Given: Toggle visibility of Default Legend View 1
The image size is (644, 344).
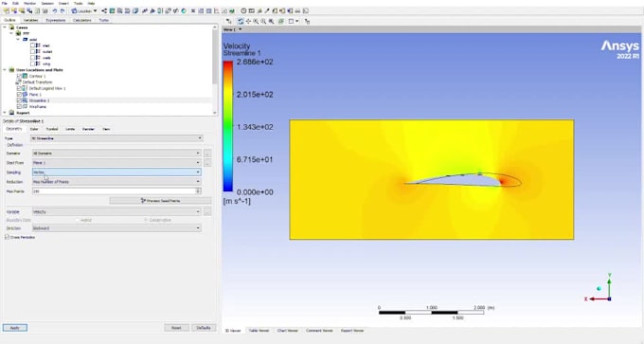Looking at the screenshot, I should [x=19, y=88].
